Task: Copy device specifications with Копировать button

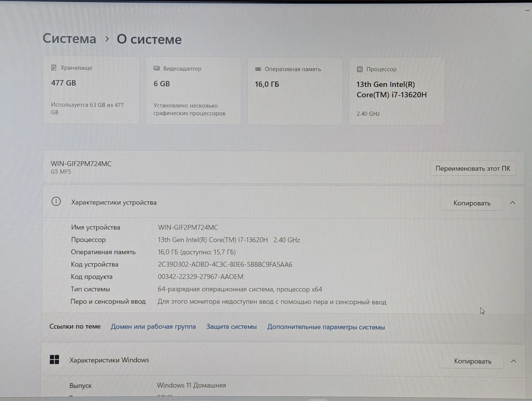Action: tap(472, 203)
